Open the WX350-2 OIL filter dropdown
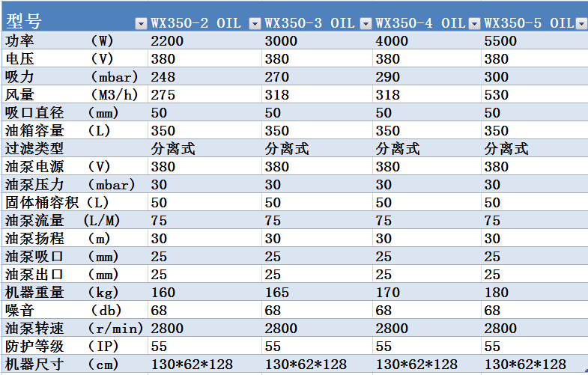588x375 pixels. 255,23
